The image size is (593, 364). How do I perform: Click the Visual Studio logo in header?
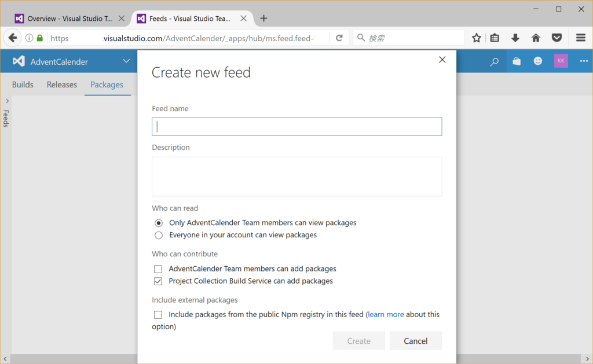[19, 61]
